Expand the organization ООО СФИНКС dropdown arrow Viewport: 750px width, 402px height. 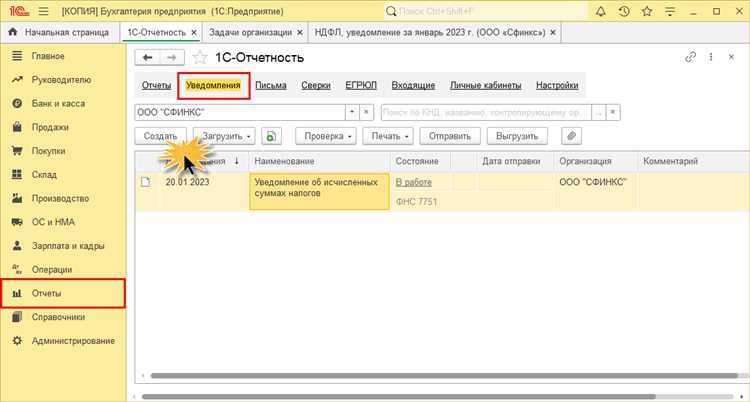coord(352,112)
